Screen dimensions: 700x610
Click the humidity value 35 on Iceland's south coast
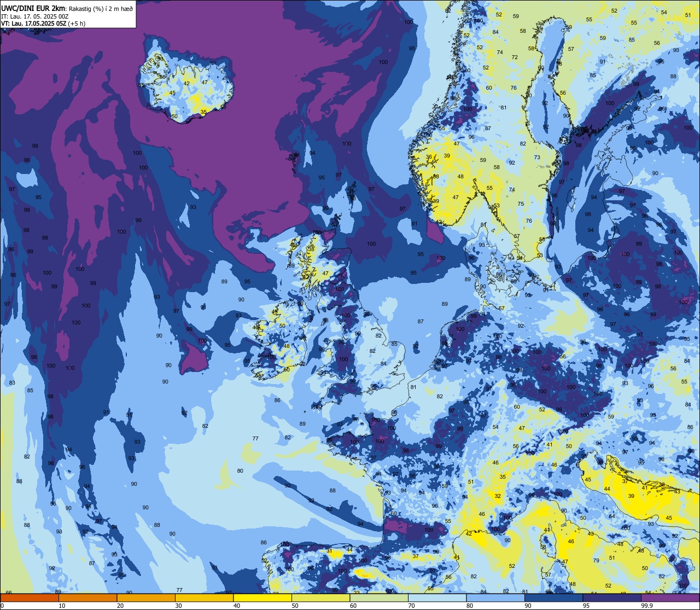pos(203,112)
